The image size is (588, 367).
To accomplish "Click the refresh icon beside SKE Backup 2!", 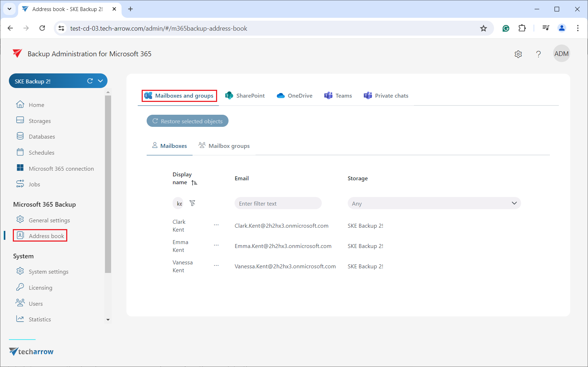I will pos(90,81).
